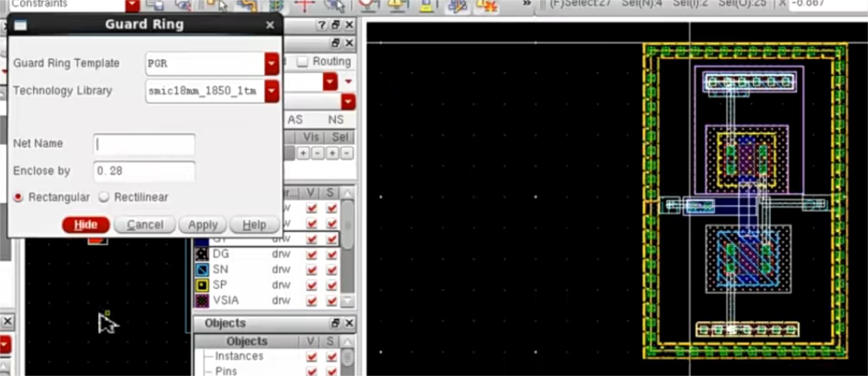Click the NS button in layer palette
Image resolution: width=868 pixels, height=376 pixels.
336,120
